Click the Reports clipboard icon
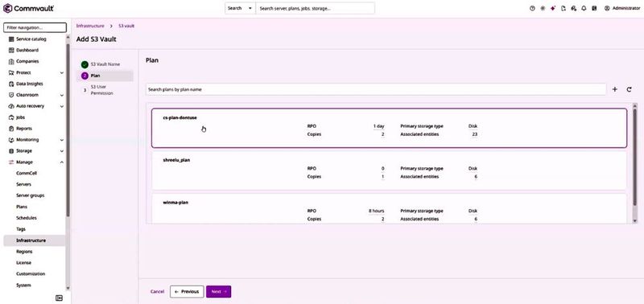This screenshot has height=304, width=644. [11, 129]
